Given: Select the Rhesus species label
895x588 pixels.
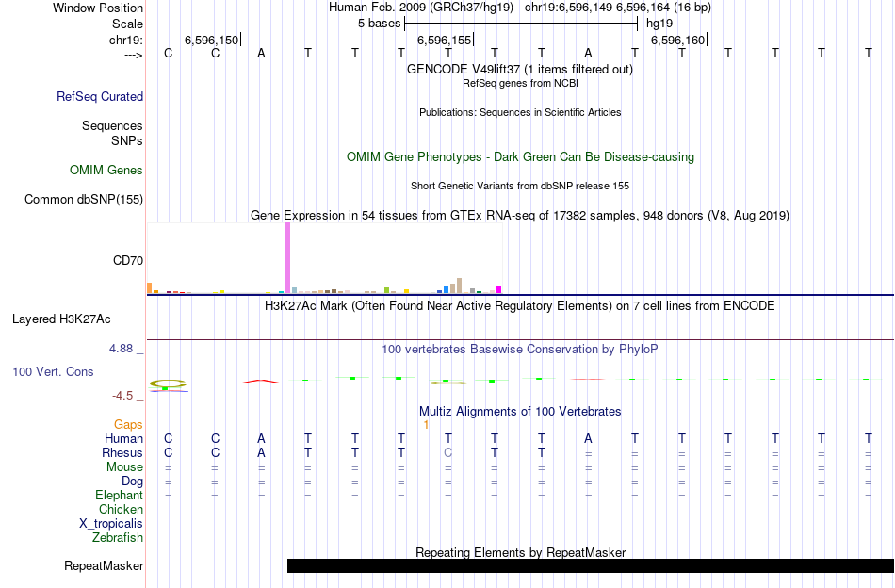Looking at the screenshot, I should (x=122, y=452).
